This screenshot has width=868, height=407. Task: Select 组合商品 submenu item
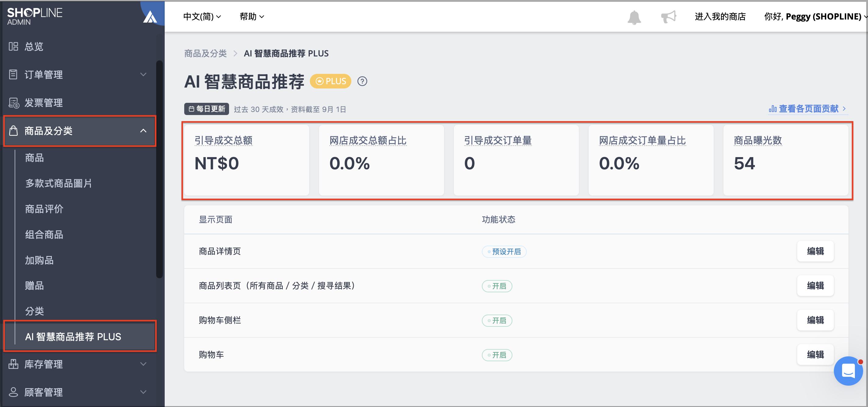pyautogui.click(x=44, y=234)
